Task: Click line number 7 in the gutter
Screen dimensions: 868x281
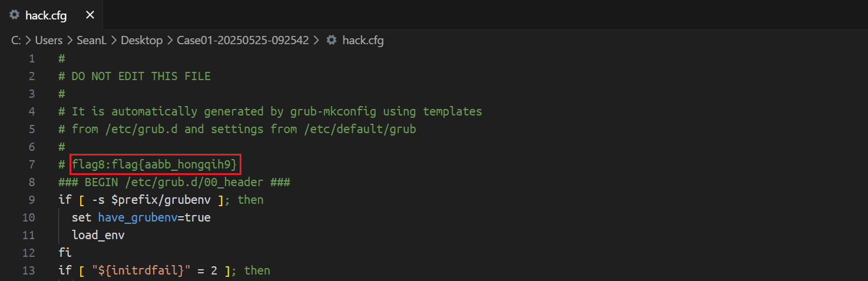Action: (31, 164)
